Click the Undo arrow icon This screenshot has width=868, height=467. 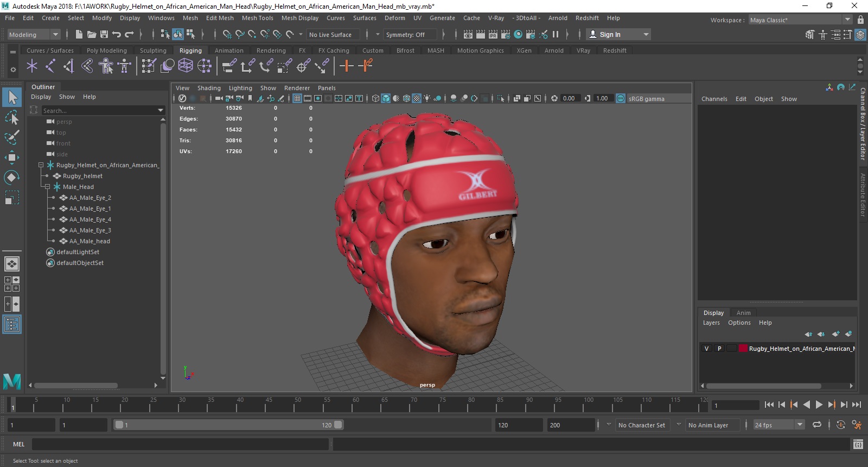[x=117, y=34]
